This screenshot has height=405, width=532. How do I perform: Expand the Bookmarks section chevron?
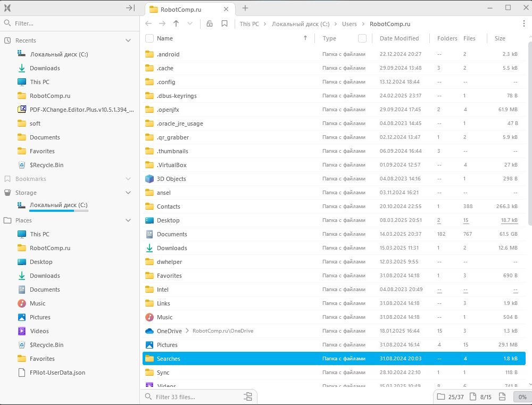(128, 179)
